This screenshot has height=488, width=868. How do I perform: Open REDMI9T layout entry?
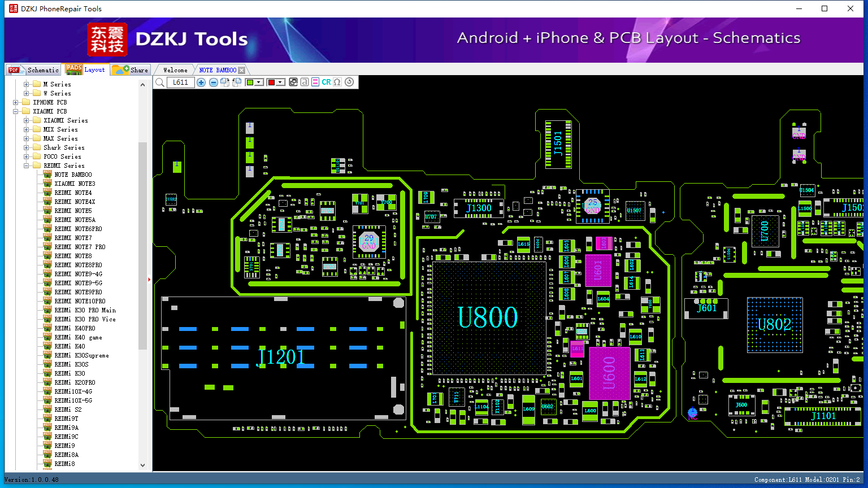[67, 419]
